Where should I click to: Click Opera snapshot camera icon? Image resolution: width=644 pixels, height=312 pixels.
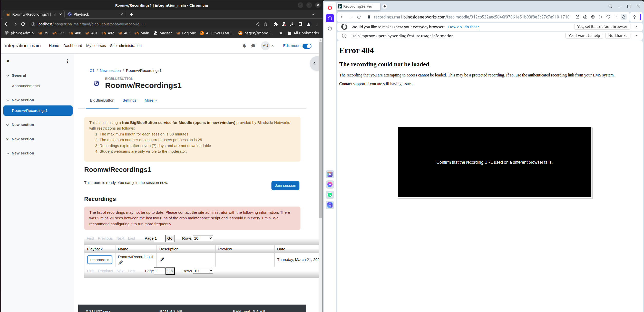coord(585,17)
